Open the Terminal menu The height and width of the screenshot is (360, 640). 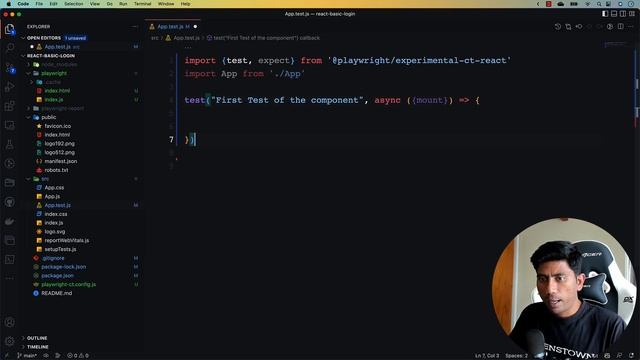click(142, 4)
